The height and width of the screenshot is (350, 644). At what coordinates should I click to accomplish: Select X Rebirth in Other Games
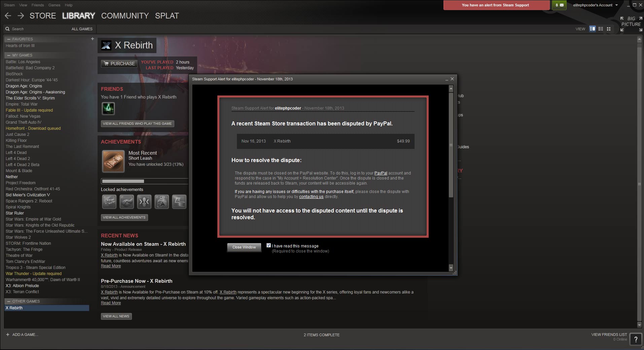(47, 308)
